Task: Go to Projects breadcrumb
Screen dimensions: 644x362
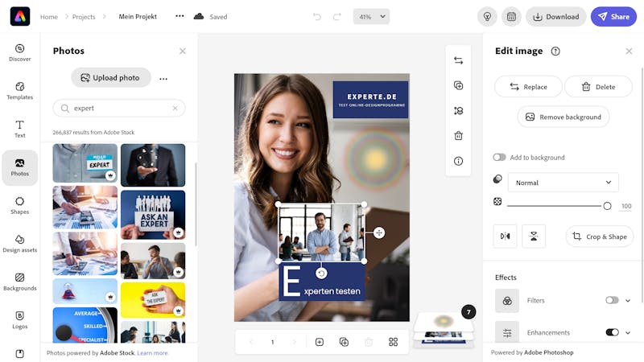Action: 84,17
